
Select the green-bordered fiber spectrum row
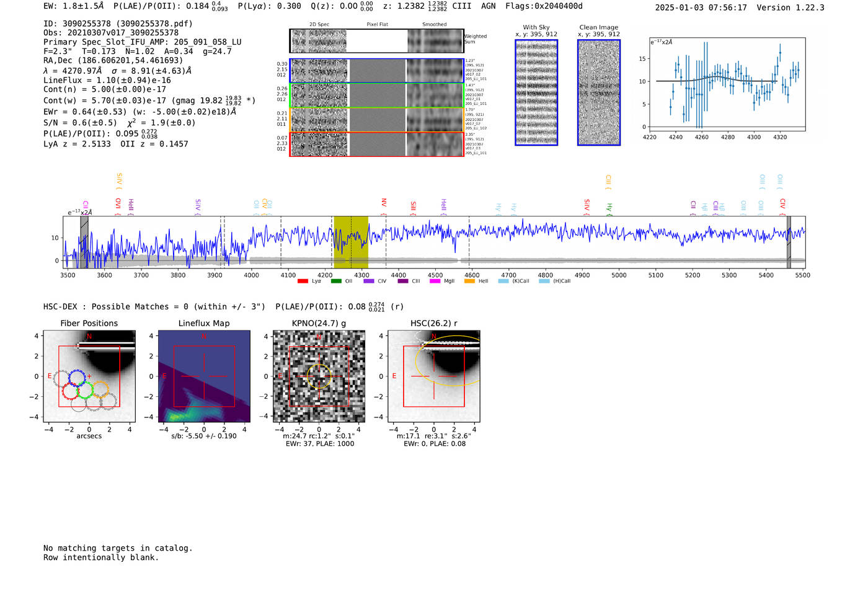377,96
